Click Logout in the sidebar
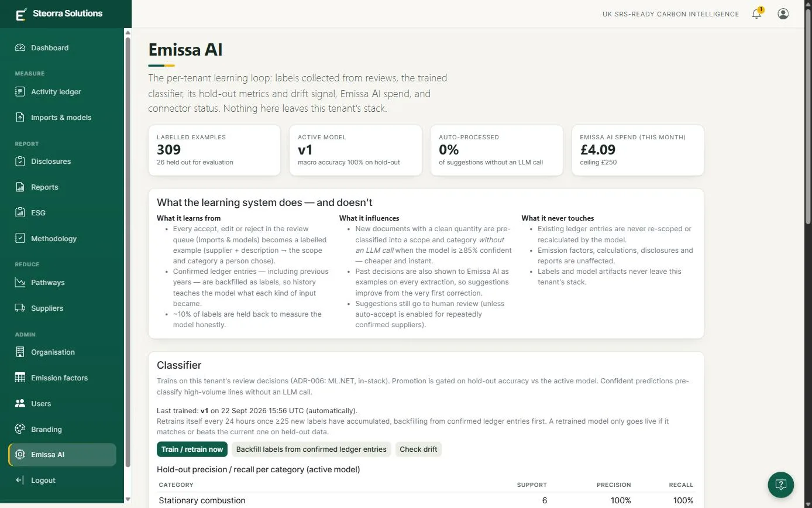Image resolution: width=812 pixels, height=508 pixels. click(62, 480)
